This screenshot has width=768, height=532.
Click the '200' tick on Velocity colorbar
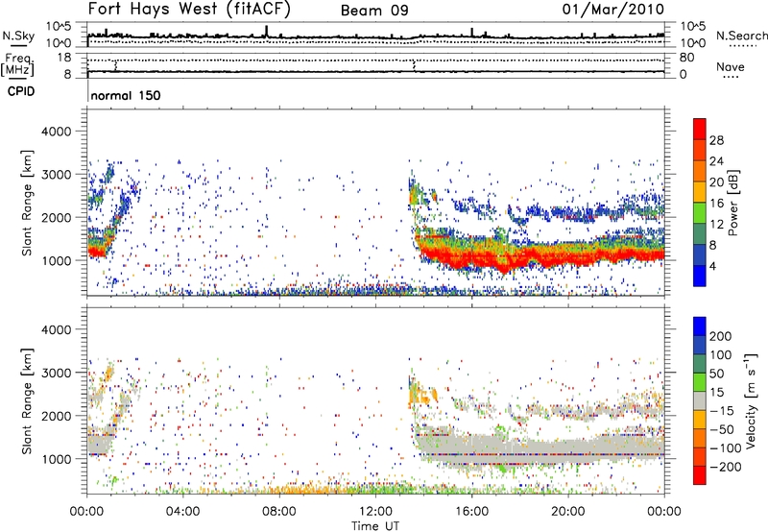[x=721, y=336]
